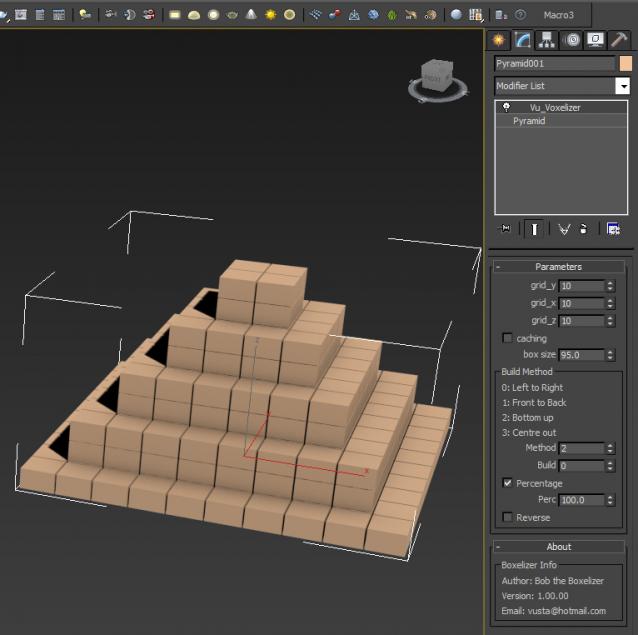Click the Build value field
638x635 pixels.
click(581, 466)
